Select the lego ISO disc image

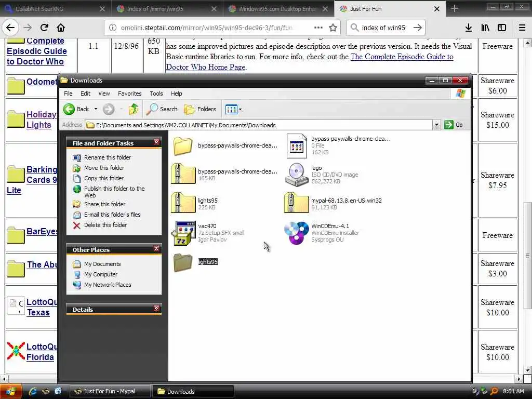pyautogui.click(x=297, y=175)
